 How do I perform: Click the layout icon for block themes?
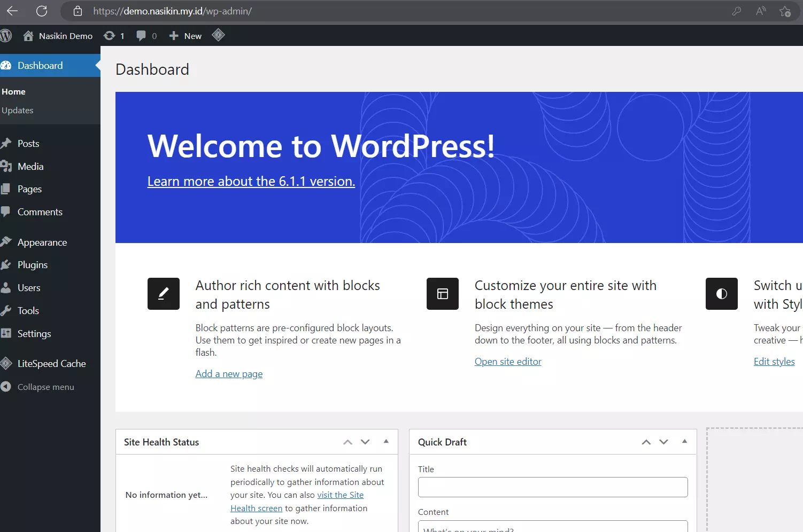pyautogui.click(x=443, y=294)
